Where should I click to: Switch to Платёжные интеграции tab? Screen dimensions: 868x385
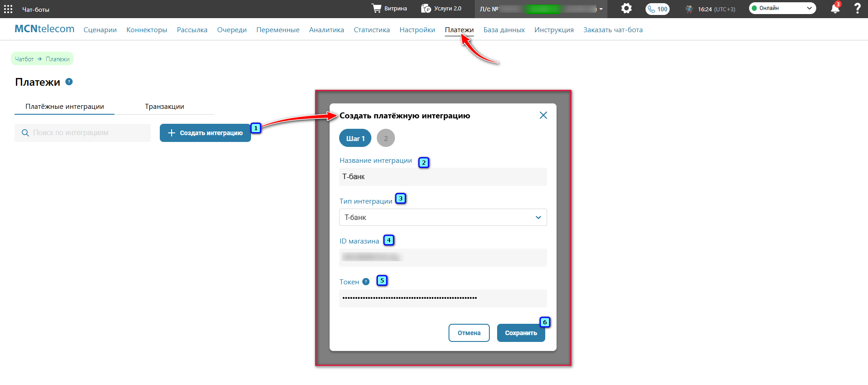pos(64,107)
